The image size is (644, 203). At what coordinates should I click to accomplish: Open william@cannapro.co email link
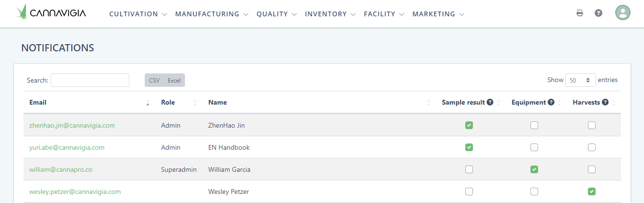coord(61,169)
